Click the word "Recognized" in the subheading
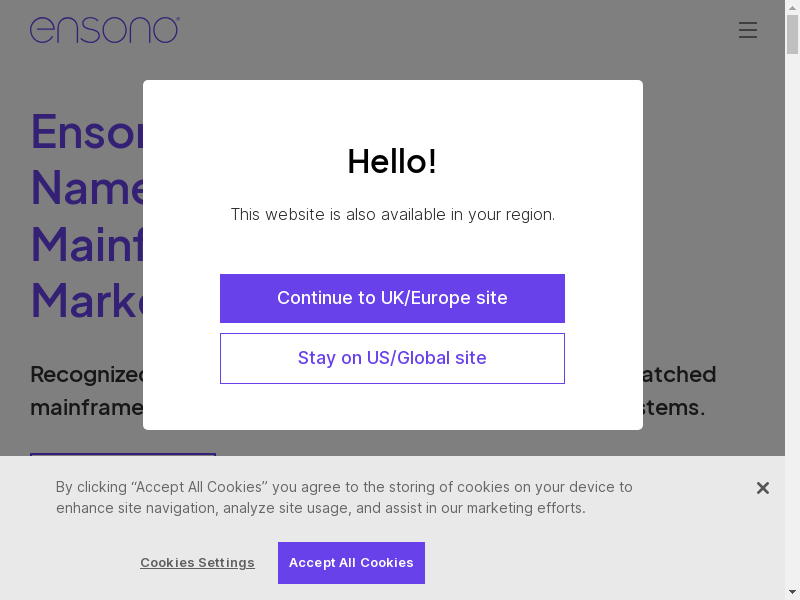Screen dimensions: 800x600 click(88, 374)
